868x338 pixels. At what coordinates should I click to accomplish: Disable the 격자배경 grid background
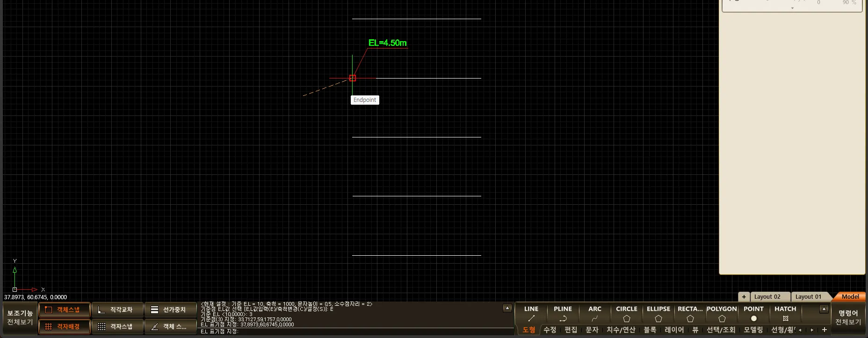pos(65,326)
